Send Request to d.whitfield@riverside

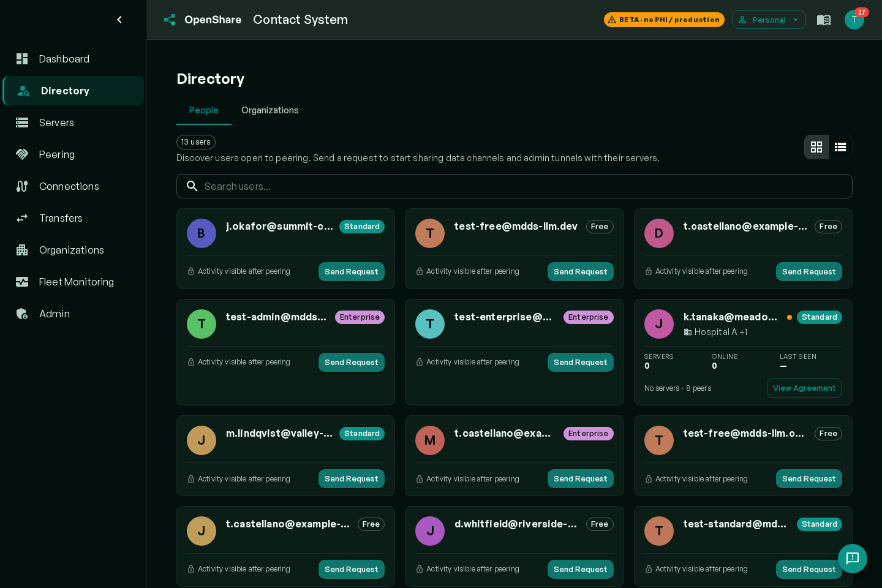pyautogui.click(x=581, y=570)
